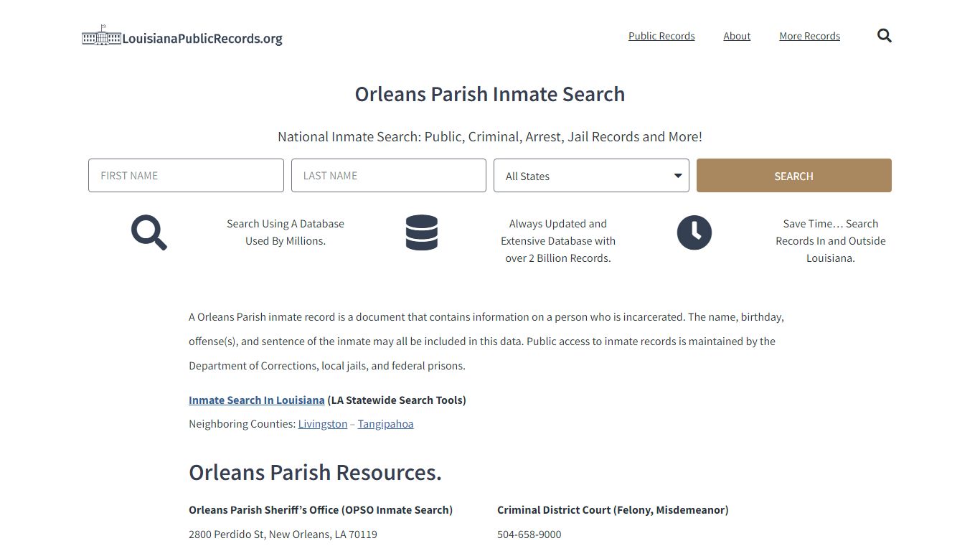The height and width of the screenshot is (551, 980).
Task: Open the header search magnifier icon
Action: (884, 36)
